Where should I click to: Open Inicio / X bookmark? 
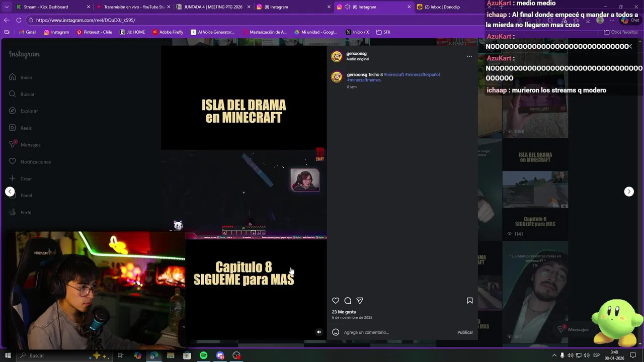pos(357,32)
